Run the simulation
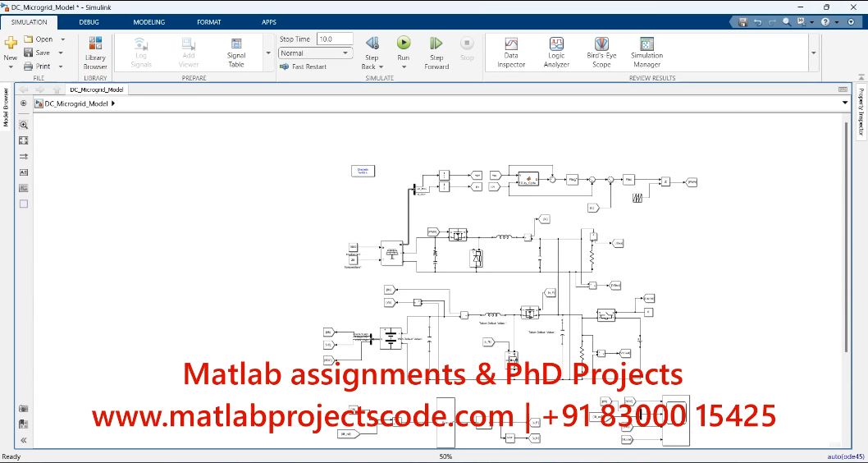Image resolution: width=868 pixels, height=463 pixels. tap(404, 44)
